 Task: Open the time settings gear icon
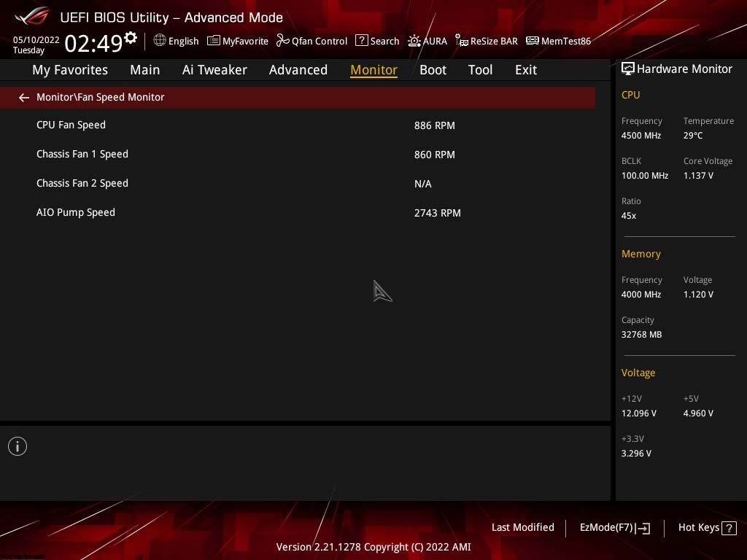(x=131, y=38)
